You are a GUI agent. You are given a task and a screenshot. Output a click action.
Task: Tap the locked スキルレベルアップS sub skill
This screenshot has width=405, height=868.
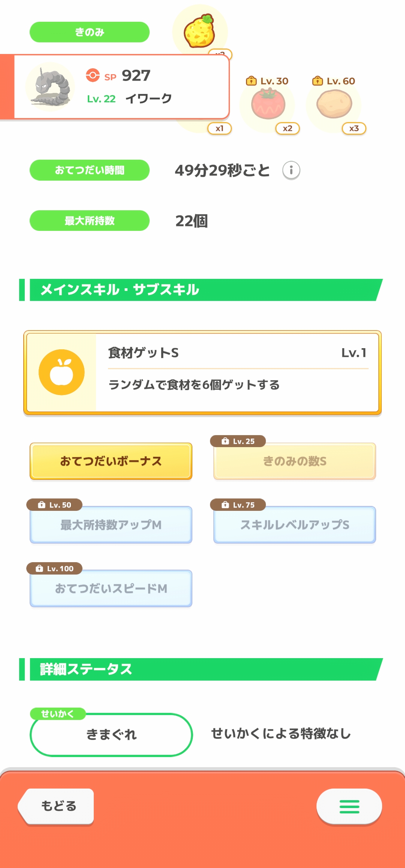(x=295, y=525)
